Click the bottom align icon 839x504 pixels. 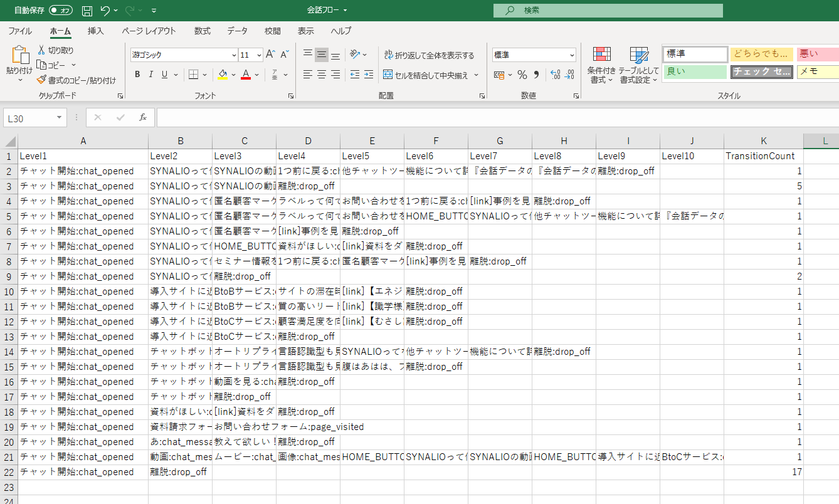(x=335, y=55)
